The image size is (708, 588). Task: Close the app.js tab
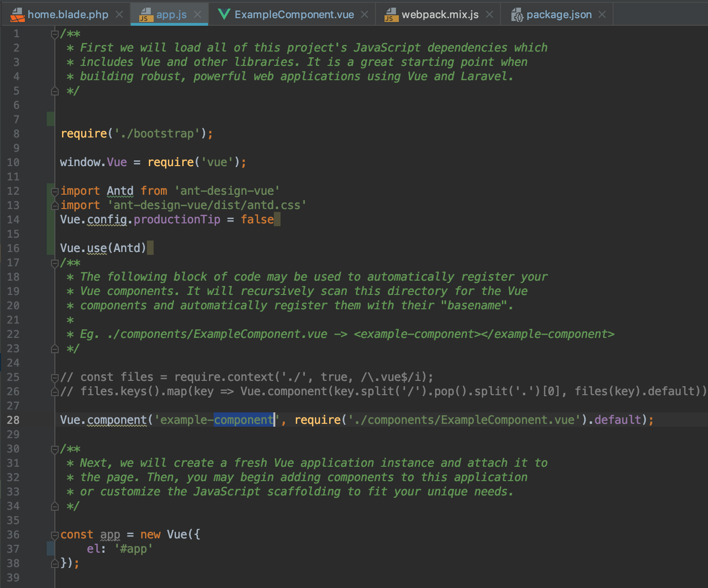(197, 14)
